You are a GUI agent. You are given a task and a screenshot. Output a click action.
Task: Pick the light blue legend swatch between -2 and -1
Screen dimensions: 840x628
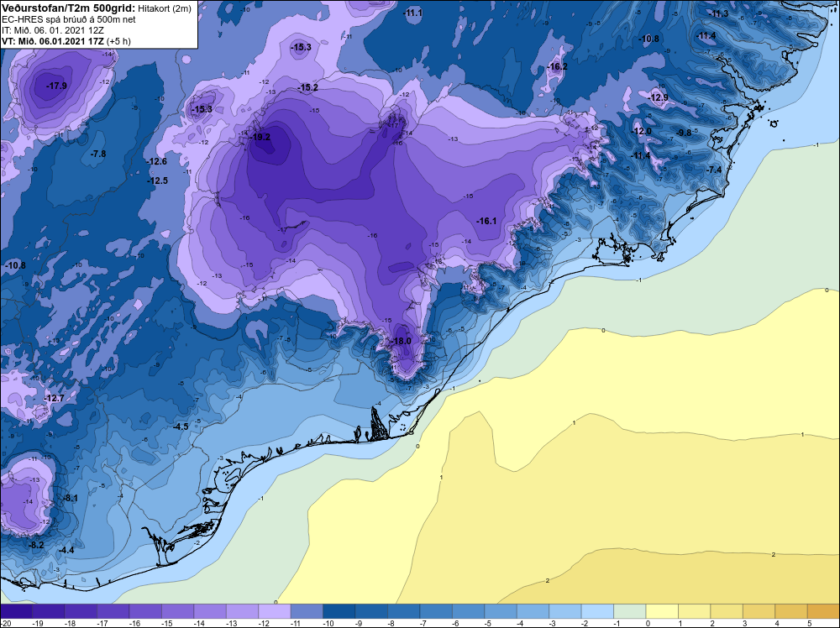click(x=597, y=611)
